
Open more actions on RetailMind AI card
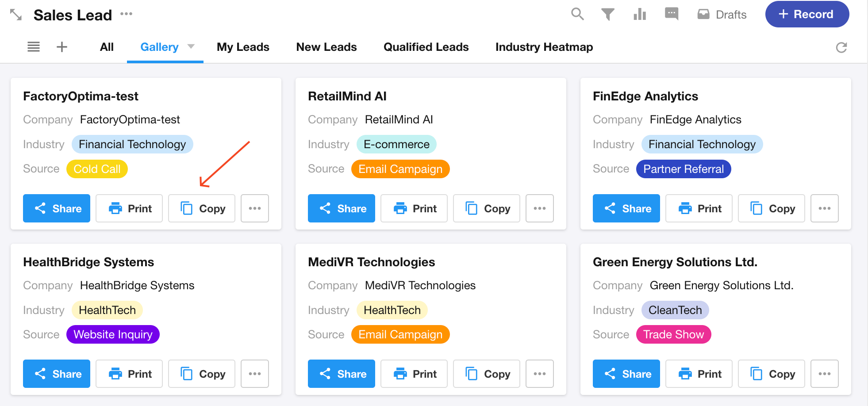click(x=539, y=208)
